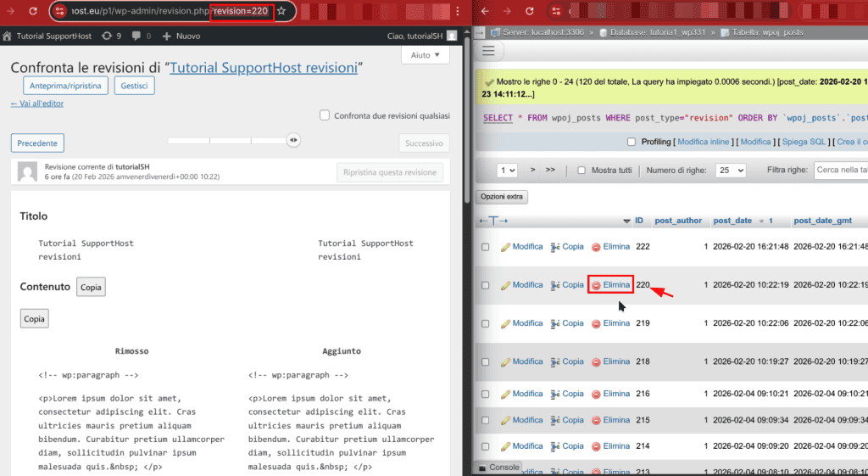Click Copia button next to Contenuto heading
This screenshot has height=476, width=868.
[91, 287]
